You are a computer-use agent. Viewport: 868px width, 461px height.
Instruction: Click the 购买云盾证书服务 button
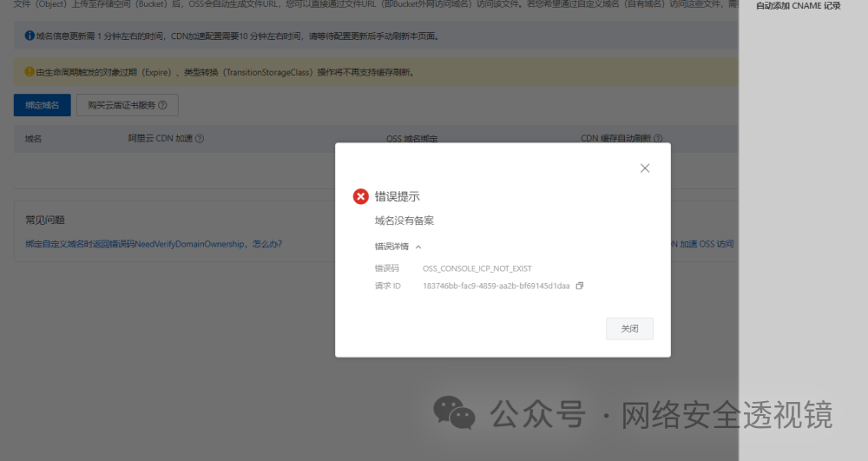pos(128,105)
